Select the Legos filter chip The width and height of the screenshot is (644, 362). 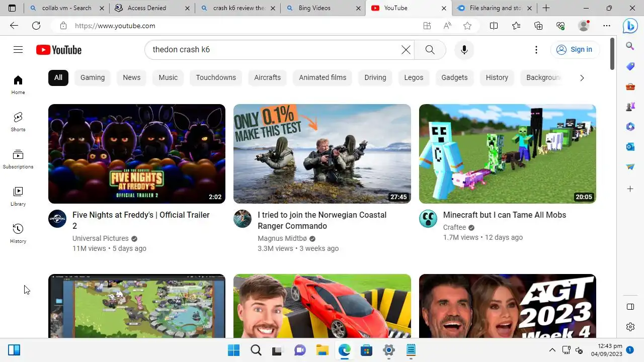coord(414,77)
